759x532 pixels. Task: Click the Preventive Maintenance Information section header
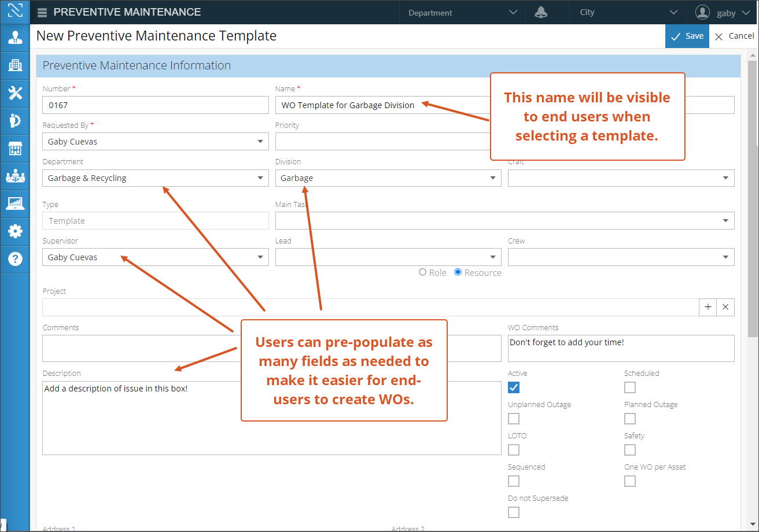pos(388,65)
